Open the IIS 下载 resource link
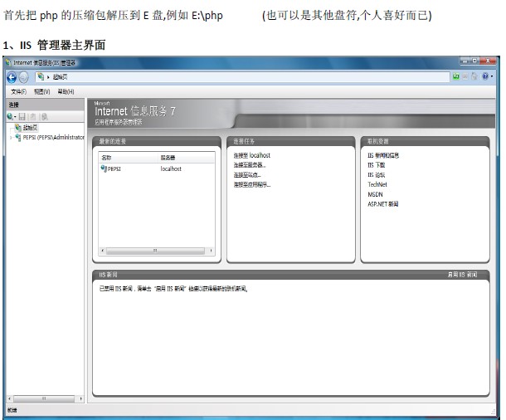506x420 pixels. point(376,165)
